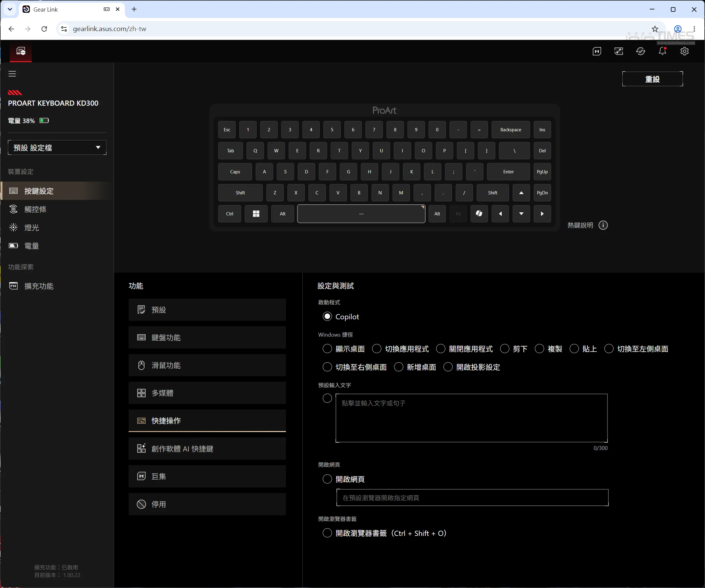Toggle the hamburger sidebar menu
Image resolution: width=705 pixels, height=588 pixels.
pyautogui.click(x=12, y=74)
